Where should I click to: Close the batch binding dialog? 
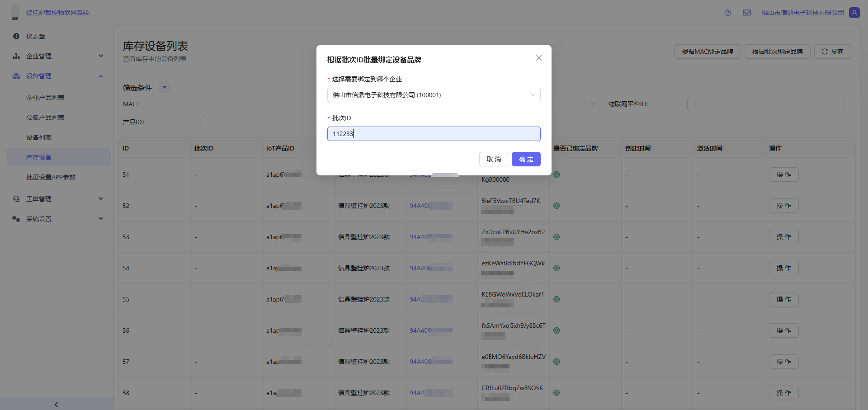tap(538, 58)
